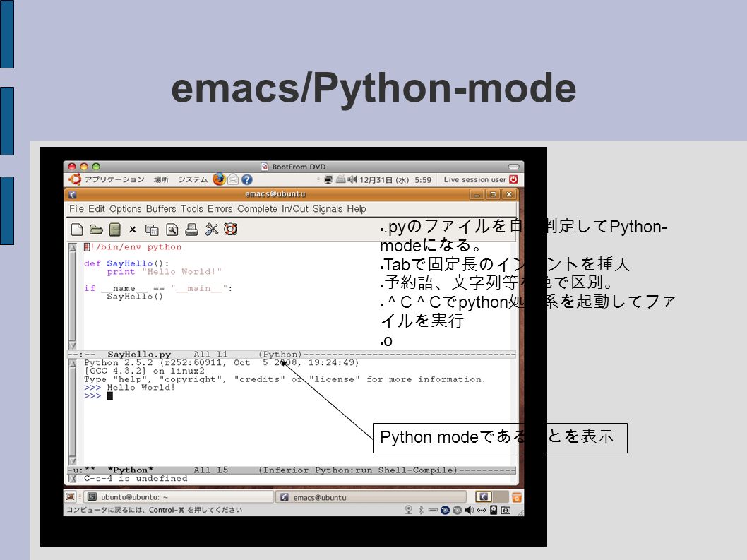Click the (Python) mode indicator in mode line

[x=280, y=354]
